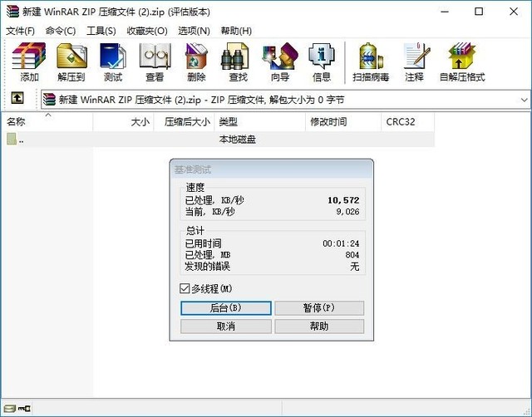
Task: Select the parent folder '..' row
Action: click(217, 140)
